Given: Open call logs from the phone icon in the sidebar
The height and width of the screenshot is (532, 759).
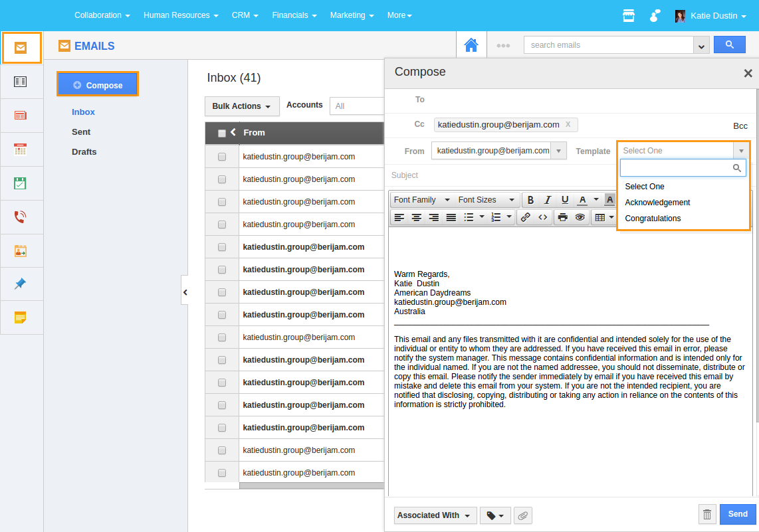Looking at the screenshot, I should coord(21,217).
